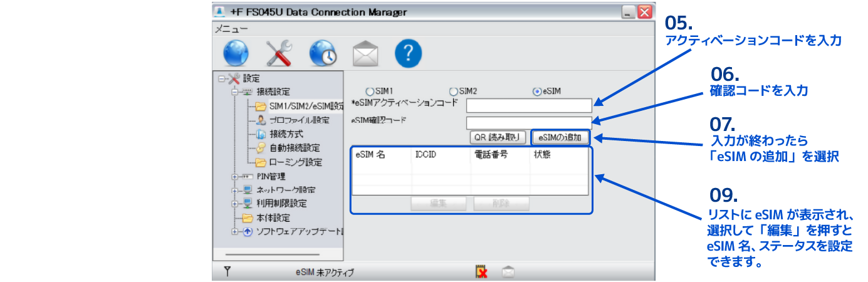Select the 利用制限設定 tree label
Viewport: 868px width, 282px height.
[281, 204]
